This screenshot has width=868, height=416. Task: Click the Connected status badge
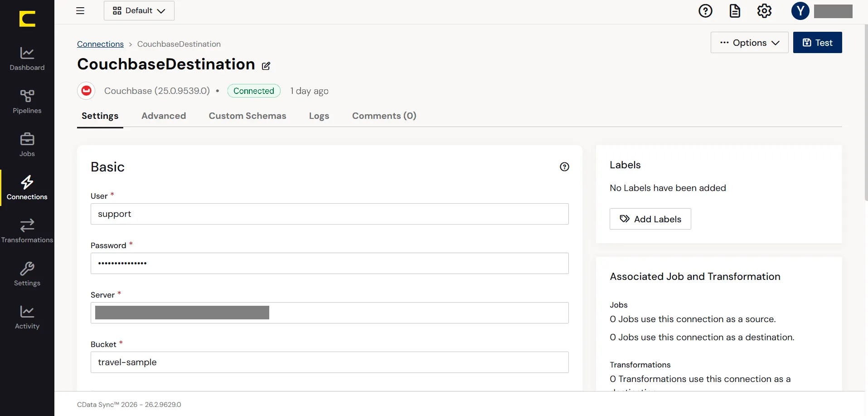(254, 91)
